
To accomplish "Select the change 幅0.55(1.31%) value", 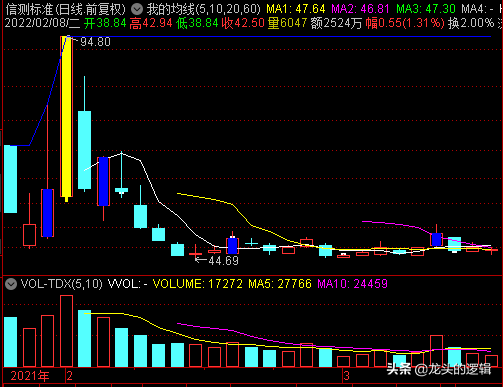I will [405, 23].
